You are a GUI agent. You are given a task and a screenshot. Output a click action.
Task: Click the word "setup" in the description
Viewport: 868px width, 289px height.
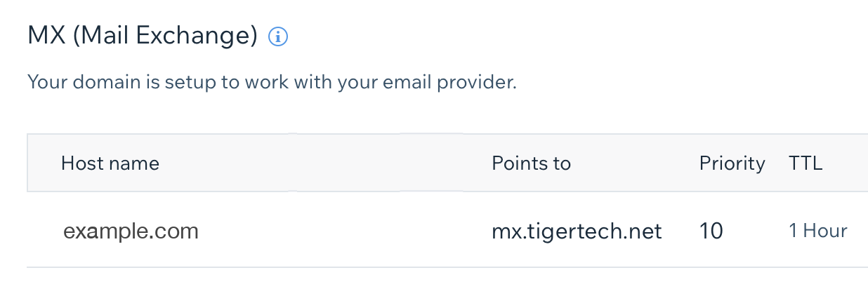coord(190,83)
